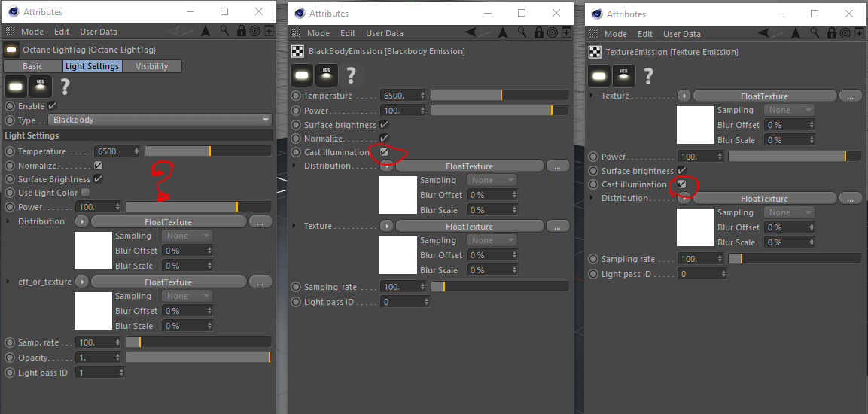Click the help question mark in TextureEmission window
Screen dimensions: 868x414
[648, 75]
